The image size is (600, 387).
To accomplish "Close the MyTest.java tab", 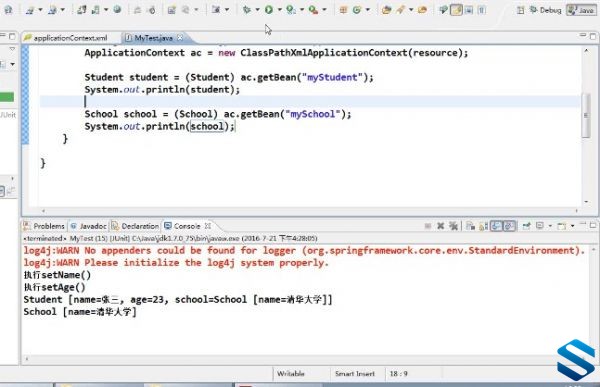I will [180, 38].
